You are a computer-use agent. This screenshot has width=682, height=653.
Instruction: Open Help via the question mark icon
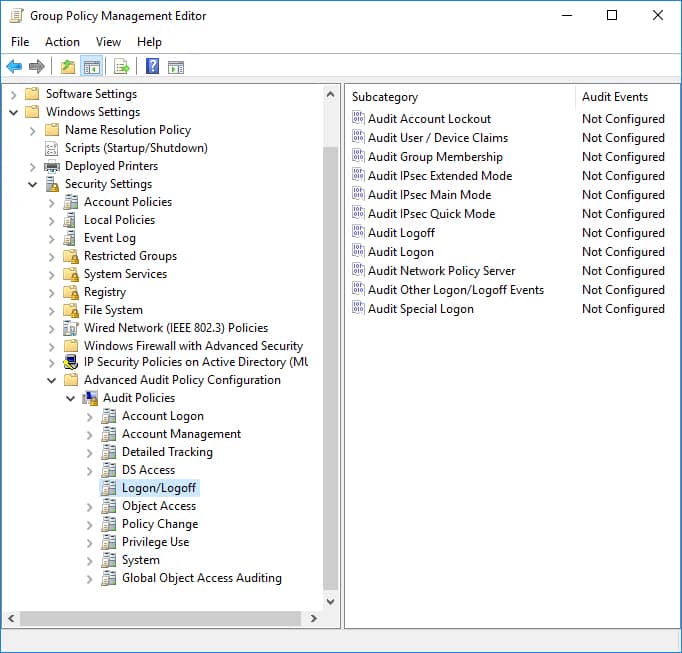152,67
